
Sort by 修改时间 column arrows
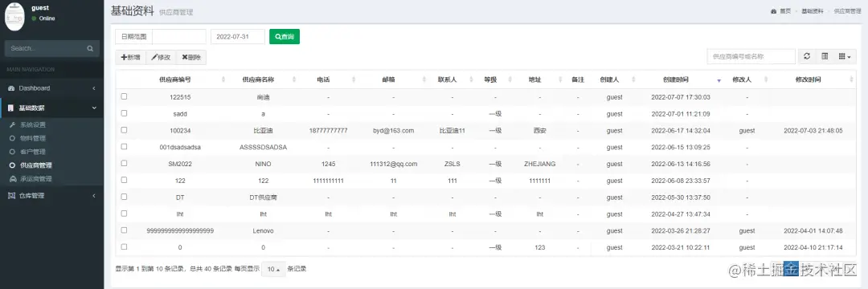tap(851, 80)
